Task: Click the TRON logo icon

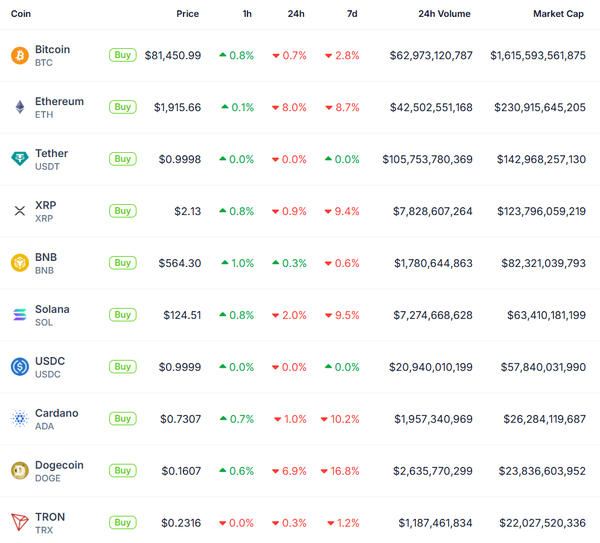Action: (19, 522)
